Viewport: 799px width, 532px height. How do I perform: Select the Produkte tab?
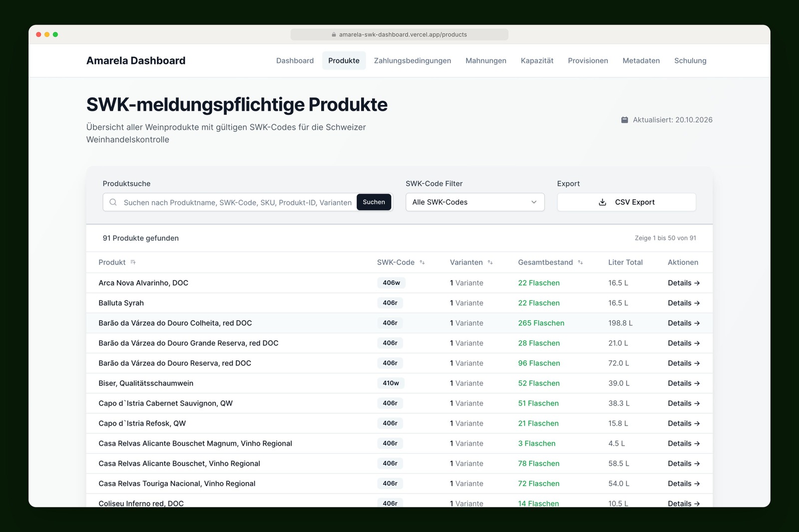[344, 60]
